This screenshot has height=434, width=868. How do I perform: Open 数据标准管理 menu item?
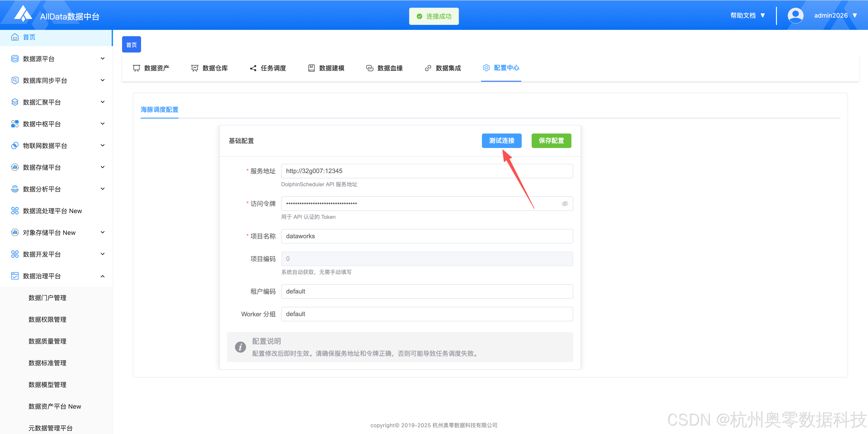tap(47, 363)
